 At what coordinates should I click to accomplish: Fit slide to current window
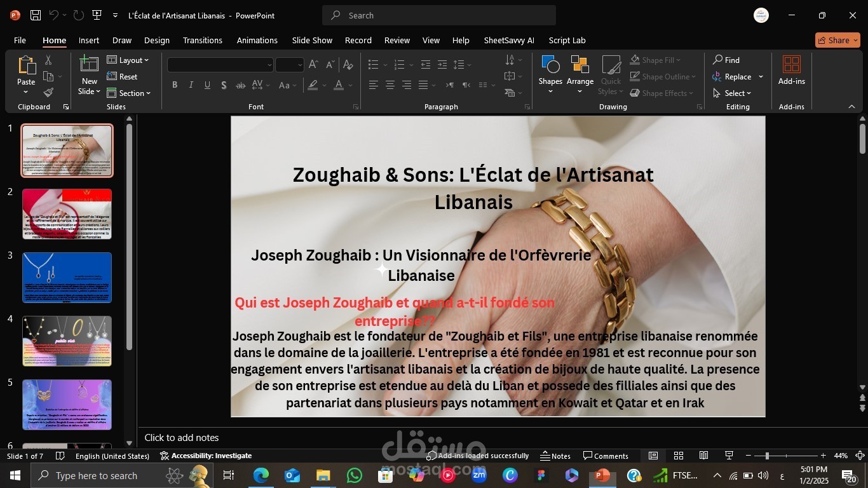coord(860,456)
